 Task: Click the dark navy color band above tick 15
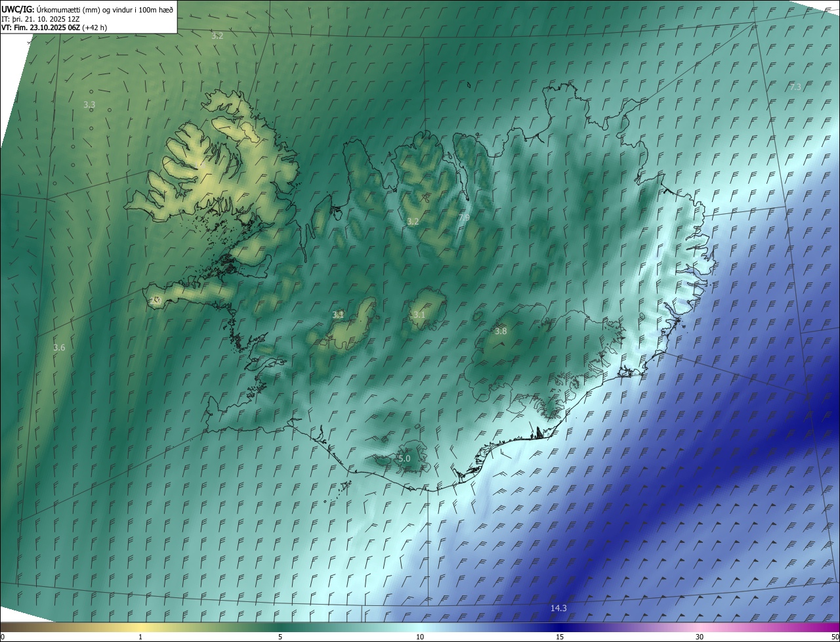[x=560, y=627]
